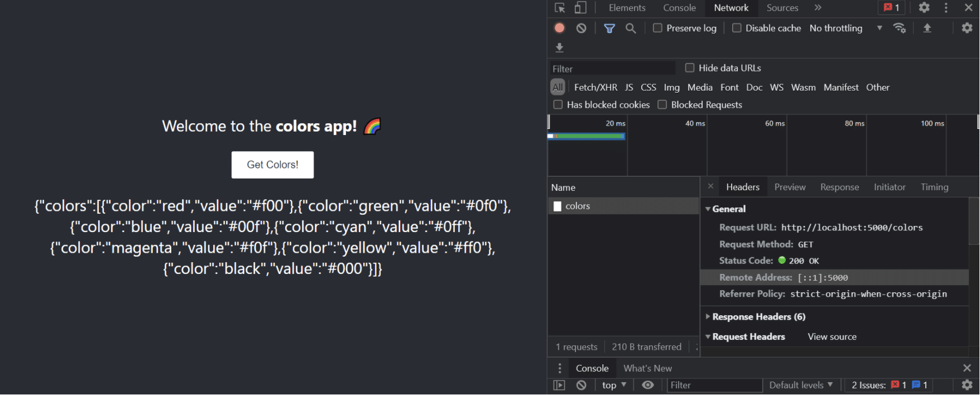Toggle the device toolbar icon
Image resolution: width=980 pixels, height=395 pixels.
[x=580, y=8]
